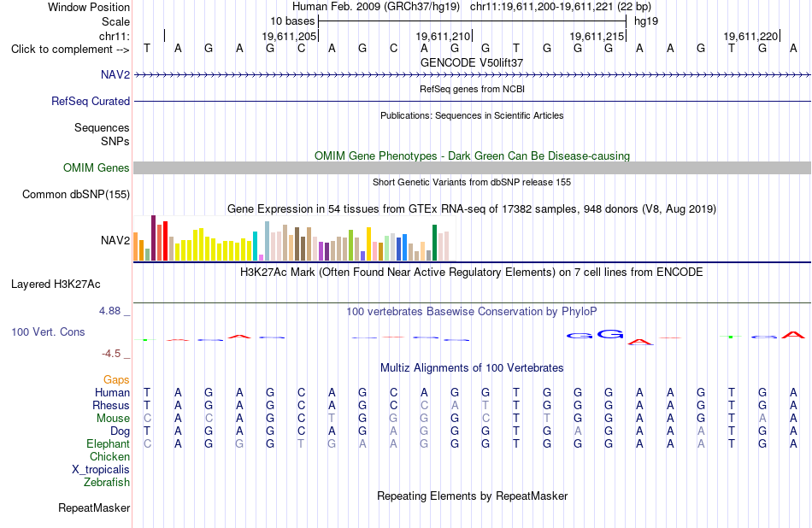Screen dimensions: 812x528
Task: Open the RepeatMasker track label
Action: pos(94,507)
